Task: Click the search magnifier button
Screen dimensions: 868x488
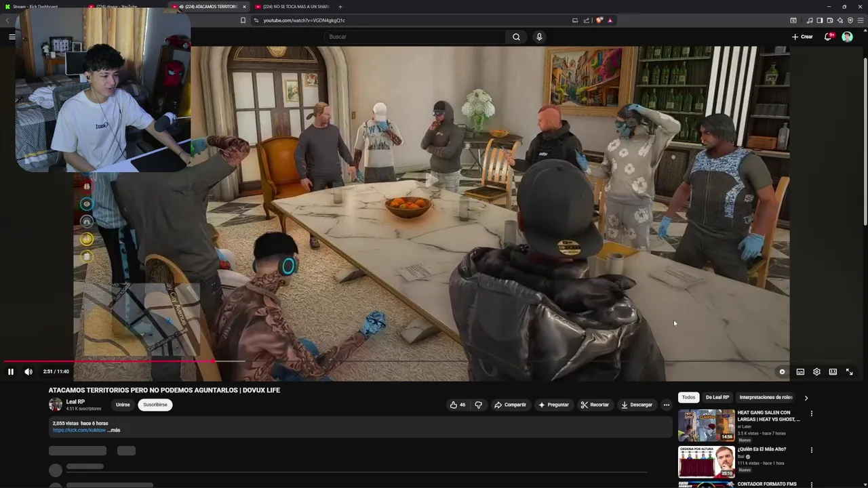Action: point(516,37)
